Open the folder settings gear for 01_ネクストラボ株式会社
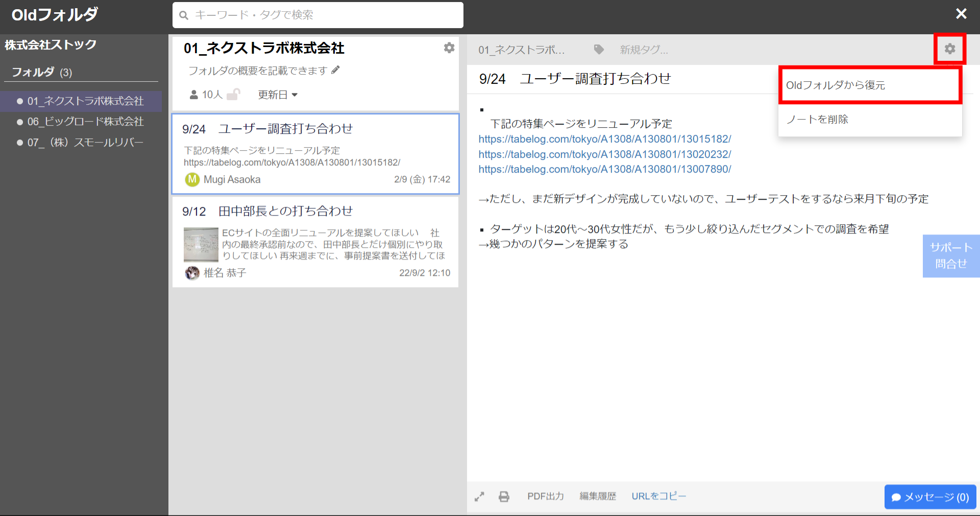980x516 pixels. 449,48
